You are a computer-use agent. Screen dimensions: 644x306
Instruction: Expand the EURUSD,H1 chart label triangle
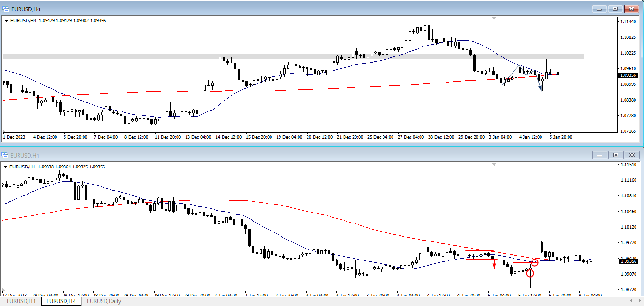click(x=6, y=167)
